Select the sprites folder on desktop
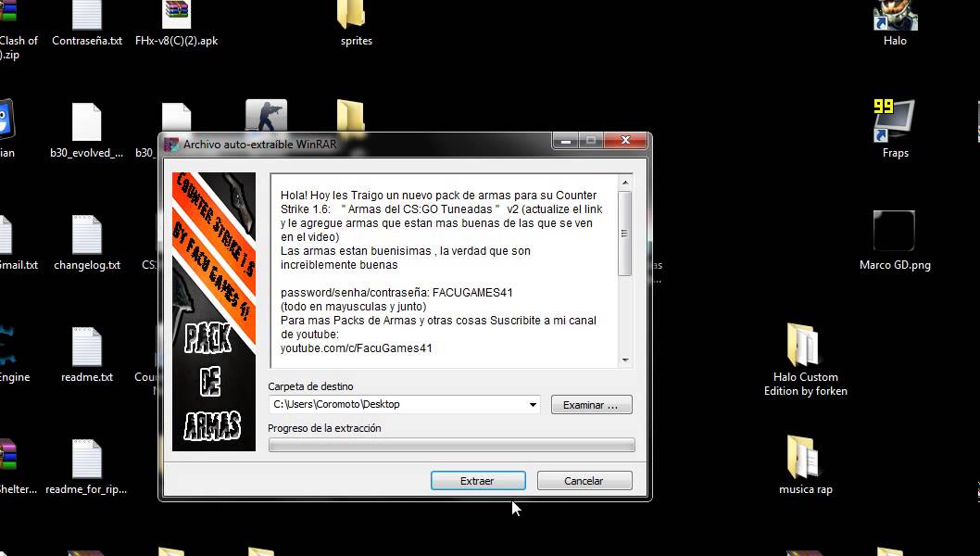Viewport: 980px width, 556px height. [357, 25]
